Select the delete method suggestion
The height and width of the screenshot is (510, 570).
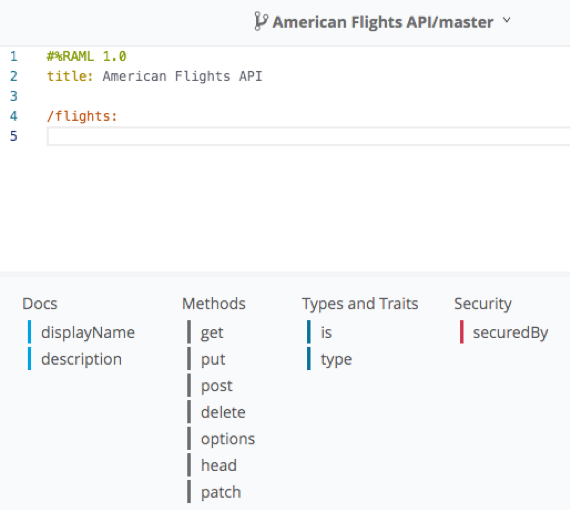[x=223, y=412]
